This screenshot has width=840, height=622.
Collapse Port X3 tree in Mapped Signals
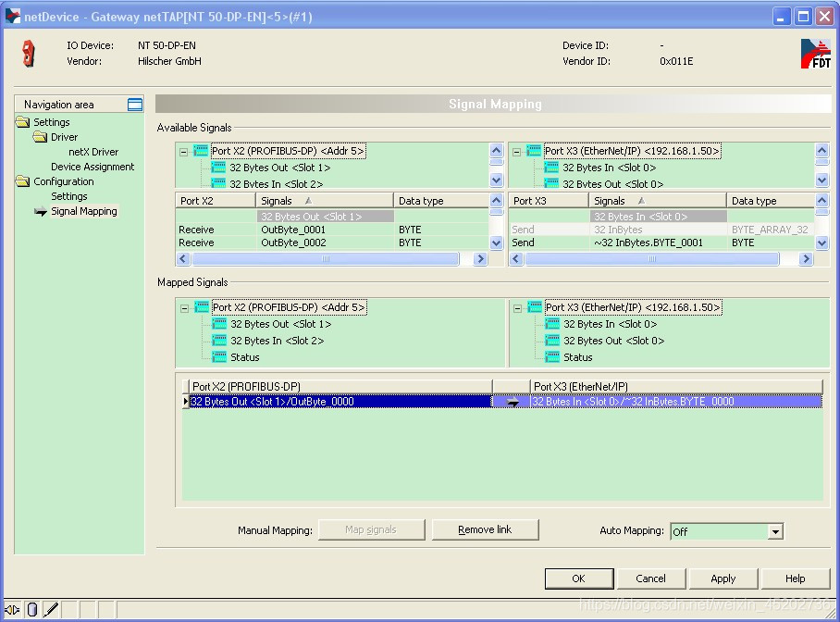517,308
